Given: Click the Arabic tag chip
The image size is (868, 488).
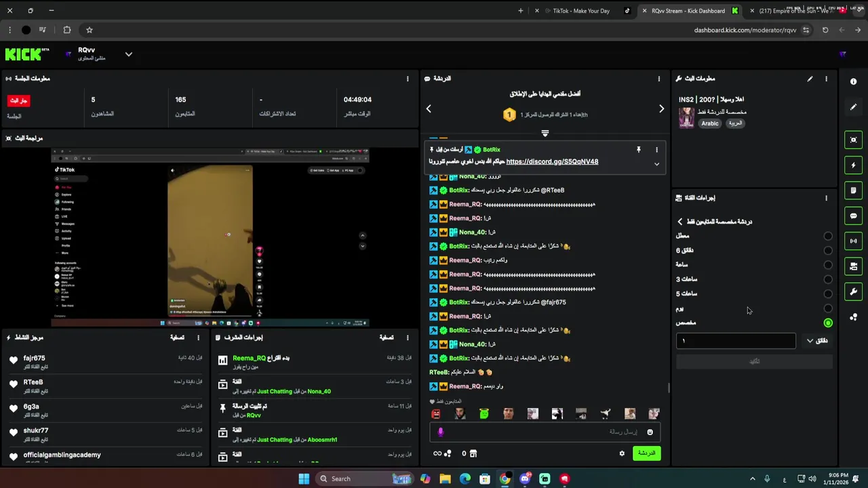Looking at the screenshot, I should pyautogui.click(x=709, y=123).
